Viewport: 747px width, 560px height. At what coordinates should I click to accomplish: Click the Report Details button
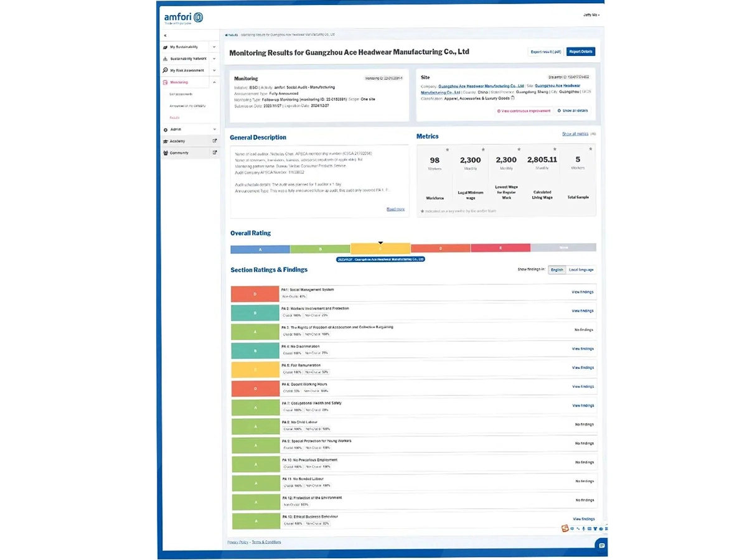click(x=580, y=52)
